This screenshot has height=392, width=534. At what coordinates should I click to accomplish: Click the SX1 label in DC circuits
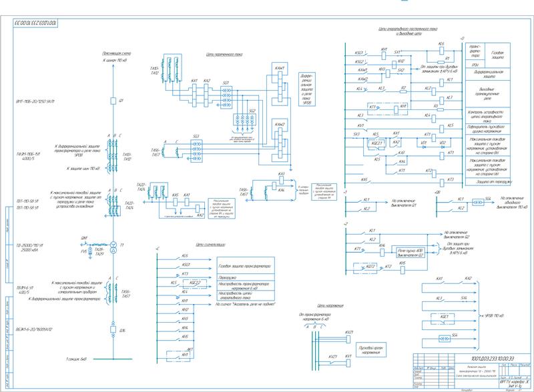397,52
